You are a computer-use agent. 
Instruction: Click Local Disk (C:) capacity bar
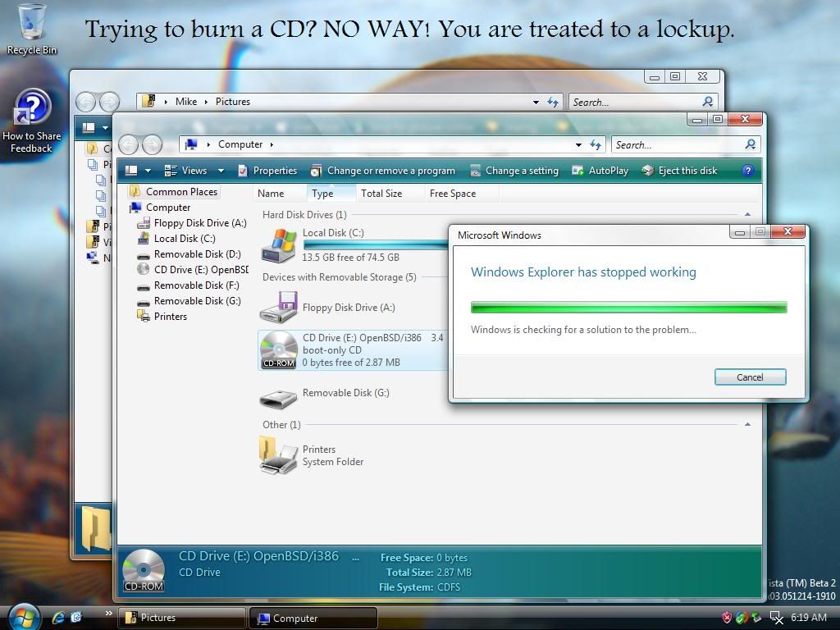pyautogui.click(x=376, y=244)
